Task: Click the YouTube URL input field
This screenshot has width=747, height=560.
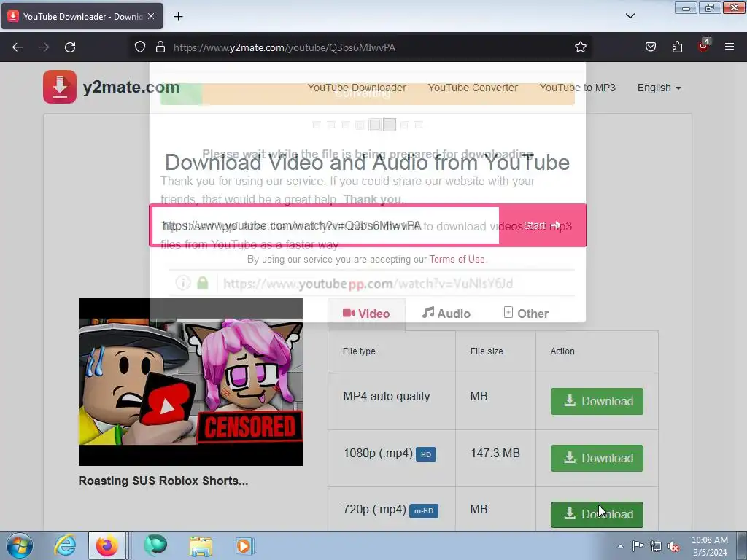Action: pyautogui.click(x=325, y=226)
